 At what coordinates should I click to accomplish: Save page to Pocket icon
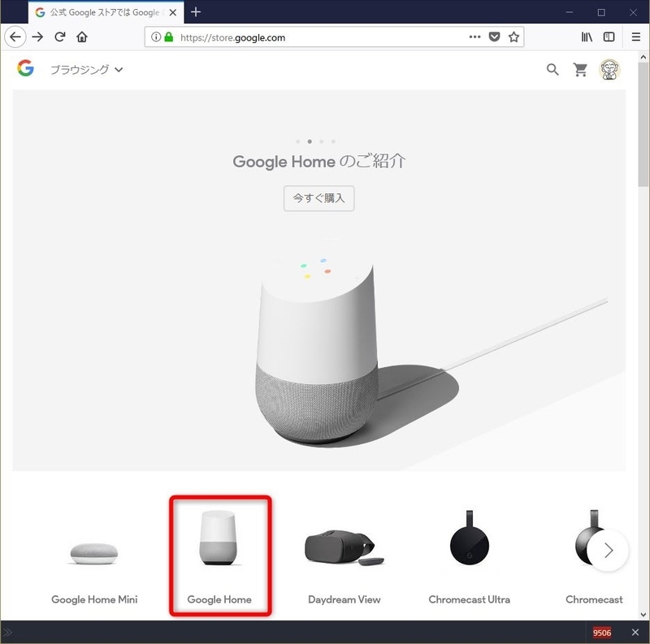click(x=494, y=37)
